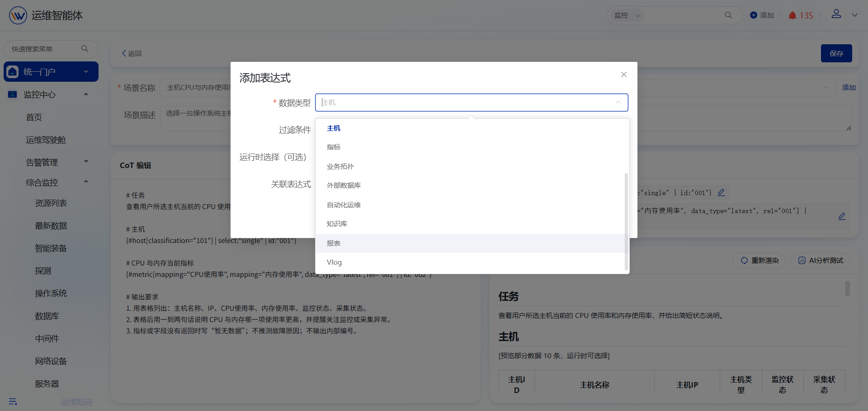
Task: Click the preview panel scrollbar
Action: (848, 289)
